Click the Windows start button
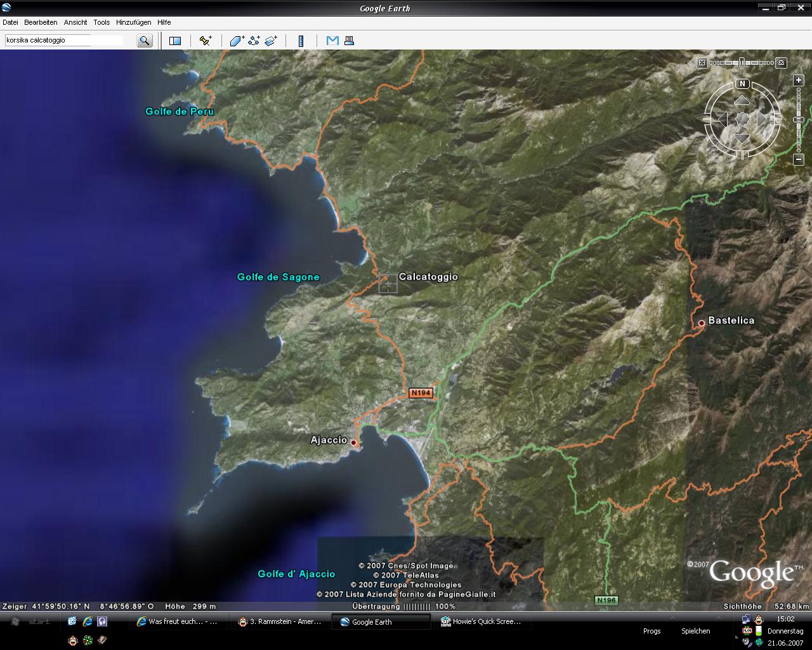 coord(30,621)
